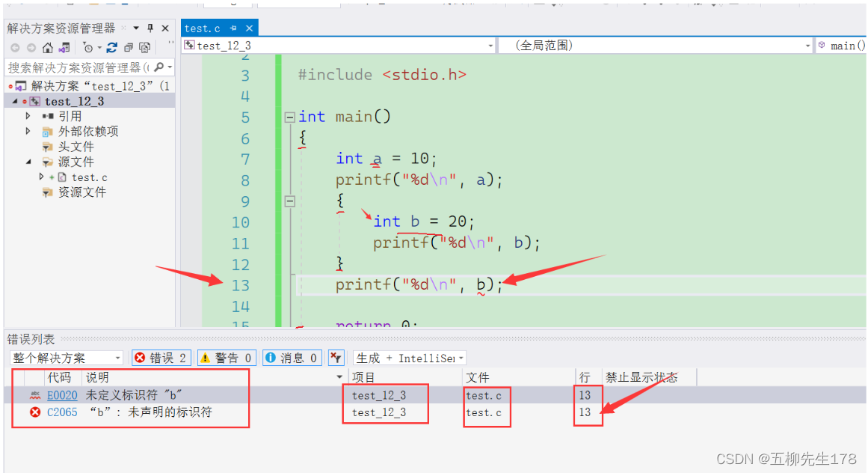Click the 外部依赖项 folder icon
This screenshot has height=473, width=868.
[48, 132]
